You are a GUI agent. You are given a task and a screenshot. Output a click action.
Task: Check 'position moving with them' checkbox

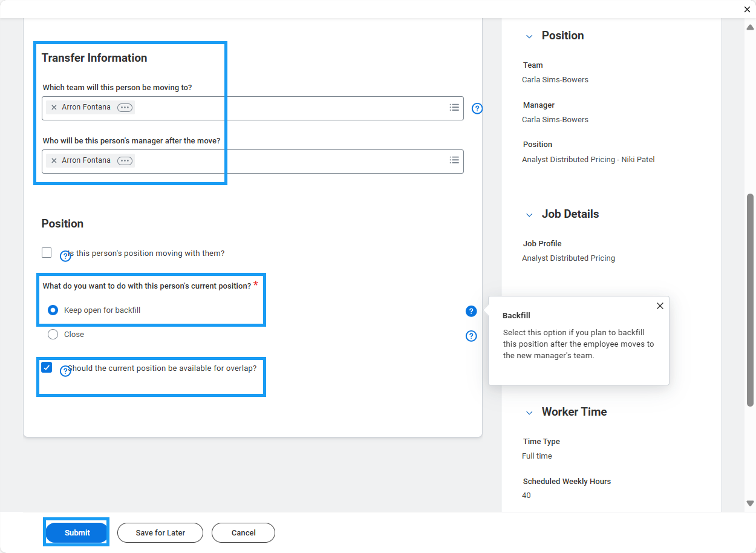[x=47, y=253]
